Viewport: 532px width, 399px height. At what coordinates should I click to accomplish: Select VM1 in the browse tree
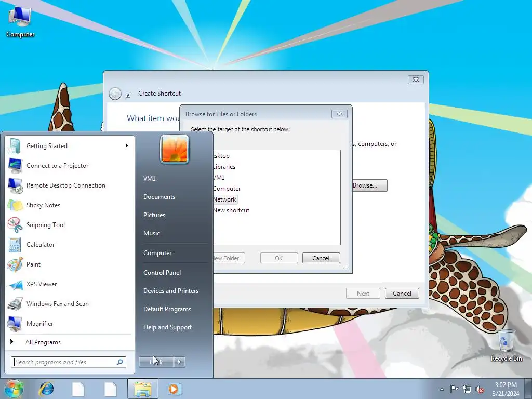click(x=219, y=178)
